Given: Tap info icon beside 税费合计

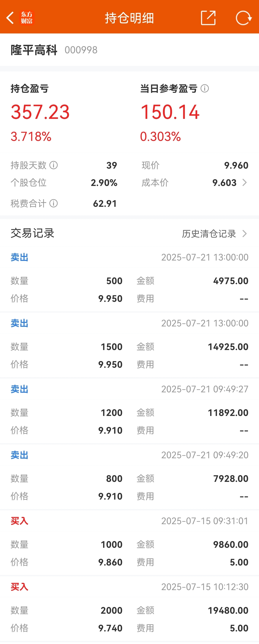Looking at the screenshot, I should (x=54, y=203).
